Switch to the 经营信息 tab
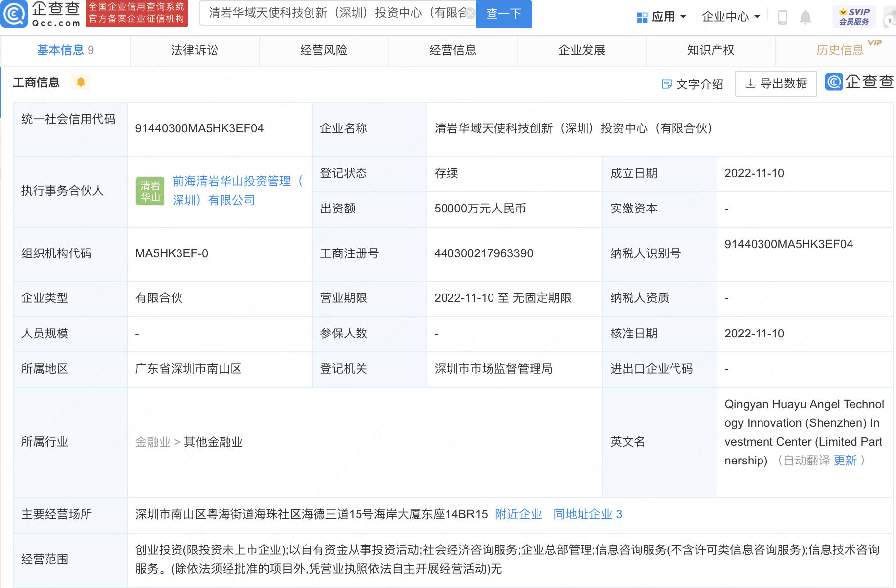Image resolution: width=896 pixels, height=588 pixels. (452, 50)
